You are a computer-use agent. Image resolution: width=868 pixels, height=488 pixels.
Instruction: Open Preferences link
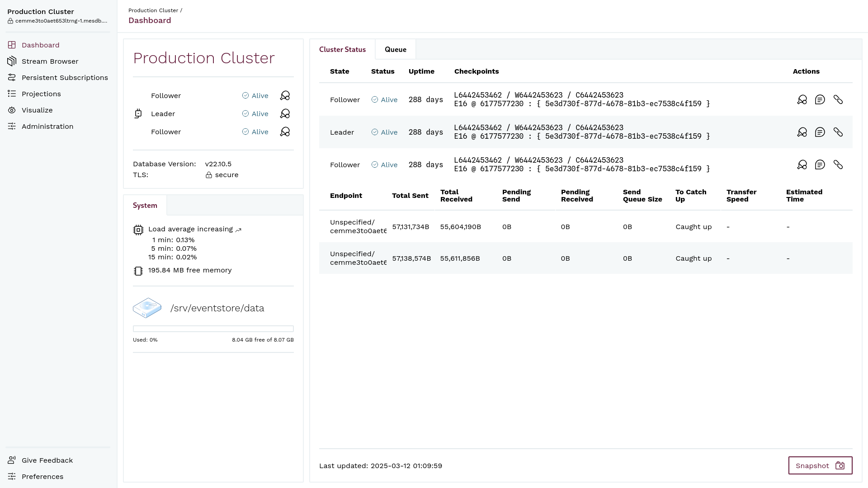tap(42, 476)
